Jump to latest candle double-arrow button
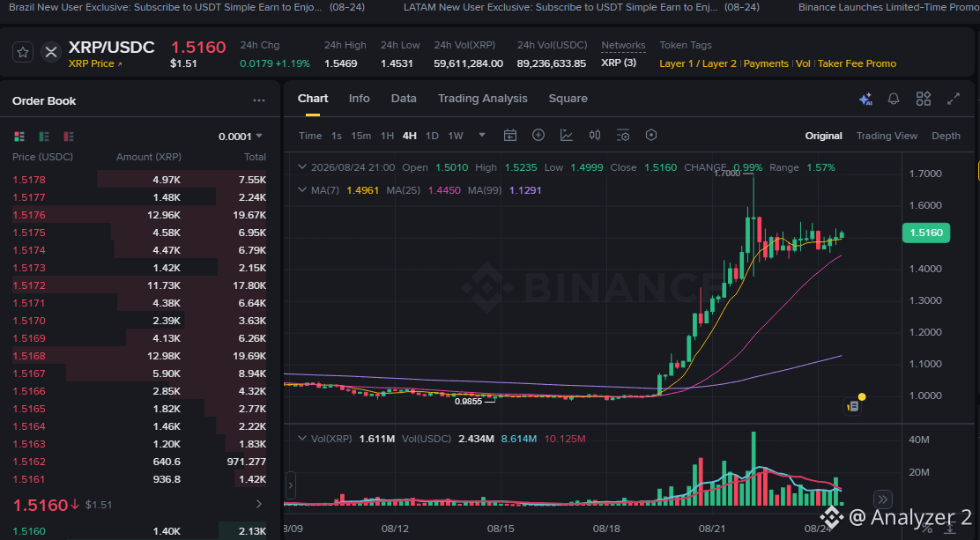Image resolution: width=980 pixels, height=540 pixels. coord(882,499)
